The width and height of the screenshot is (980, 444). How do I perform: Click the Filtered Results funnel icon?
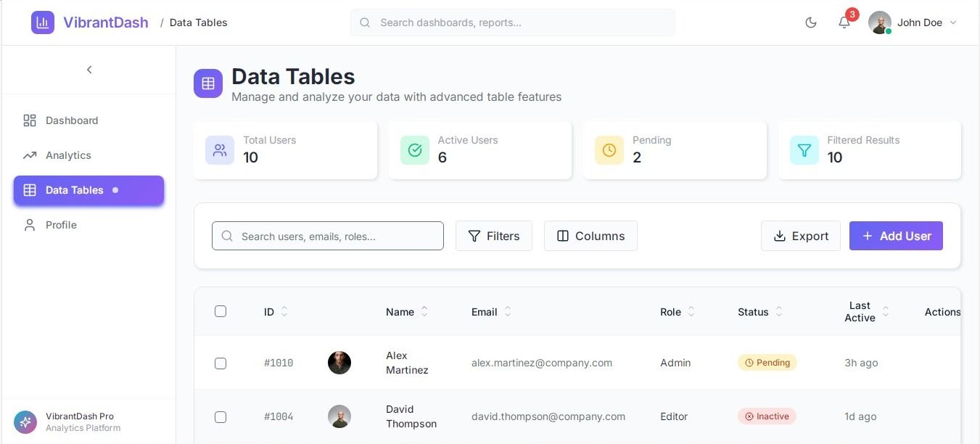[804, 150]
